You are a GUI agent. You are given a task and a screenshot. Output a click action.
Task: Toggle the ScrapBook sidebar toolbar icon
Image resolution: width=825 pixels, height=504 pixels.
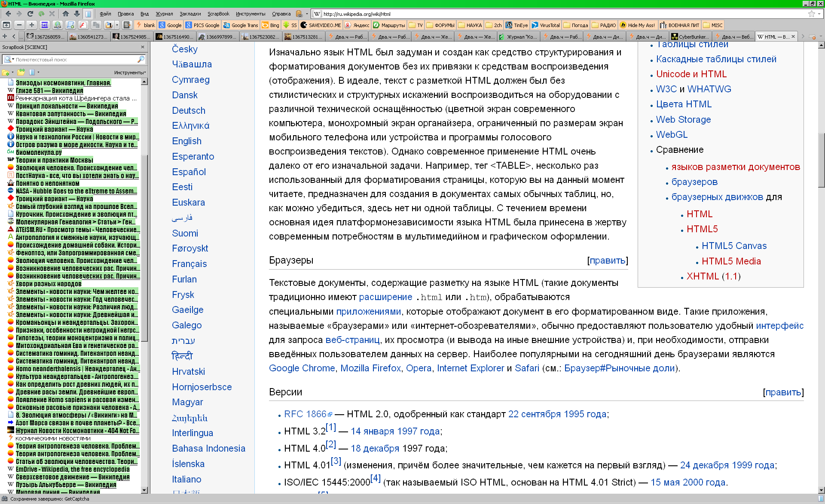point(88,14)
